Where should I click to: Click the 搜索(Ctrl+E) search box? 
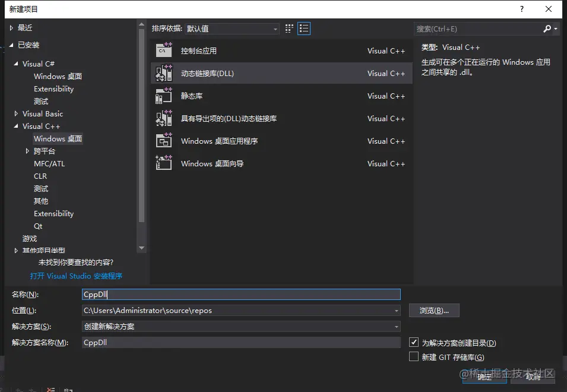coord(477,29)
